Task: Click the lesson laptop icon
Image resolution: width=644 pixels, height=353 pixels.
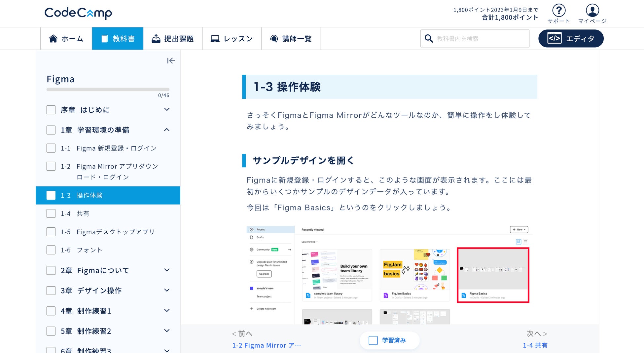Action: pyautogui.click(x=215, y=39)
